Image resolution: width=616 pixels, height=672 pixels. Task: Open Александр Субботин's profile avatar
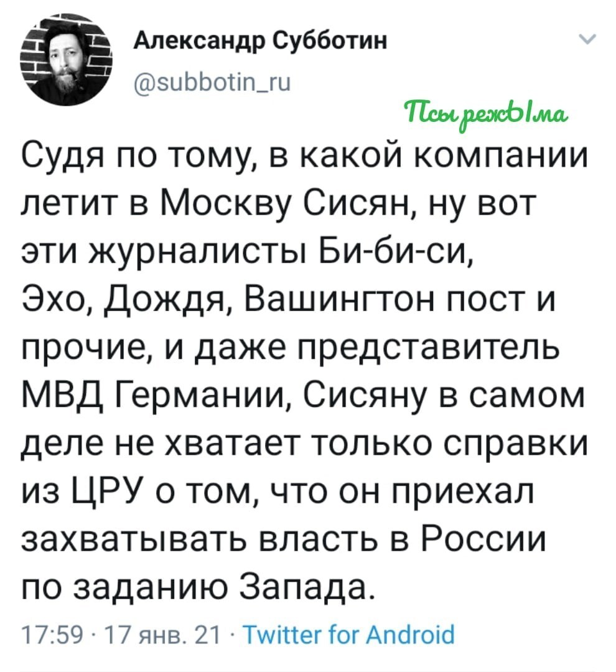[x=66, y=60]
